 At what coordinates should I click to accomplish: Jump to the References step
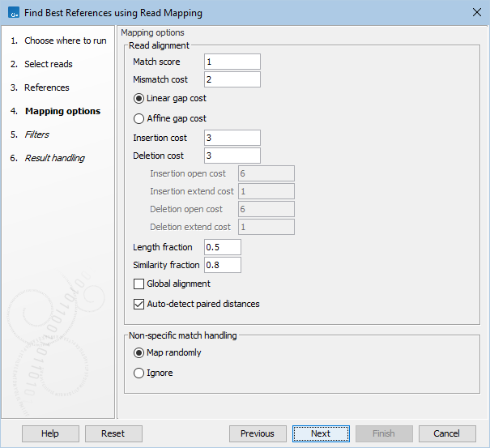tap(46, 87)
